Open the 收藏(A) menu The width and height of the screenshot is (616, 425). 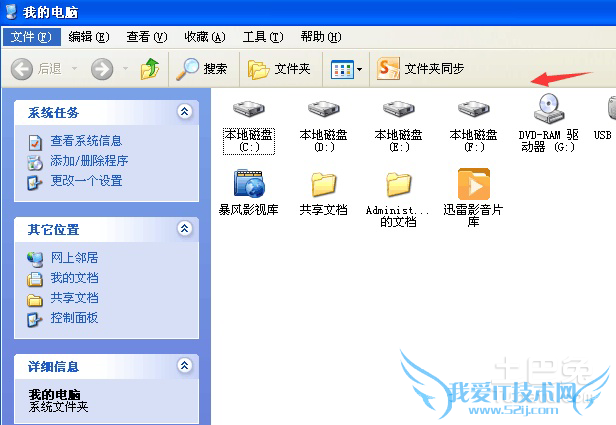click(205, 37)
